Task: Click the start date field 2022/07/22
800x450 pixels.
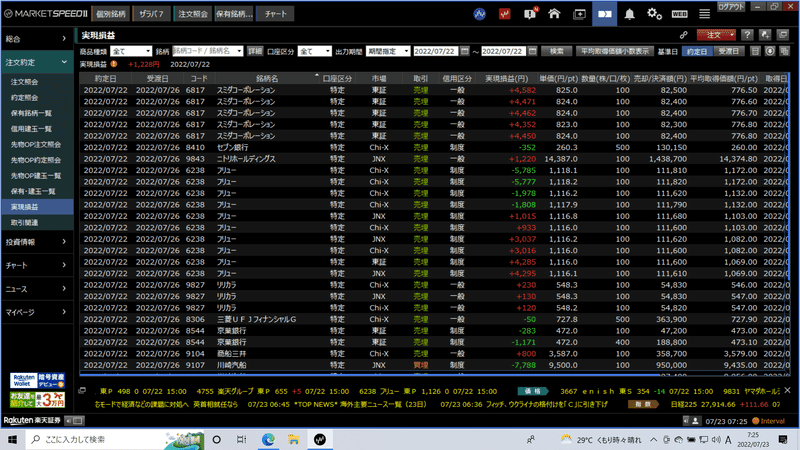Action: point(436,51)
